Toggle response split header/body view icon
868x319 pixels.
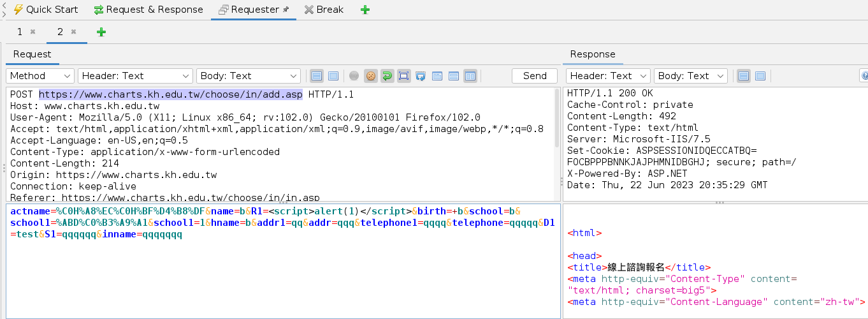pos(744,76)
